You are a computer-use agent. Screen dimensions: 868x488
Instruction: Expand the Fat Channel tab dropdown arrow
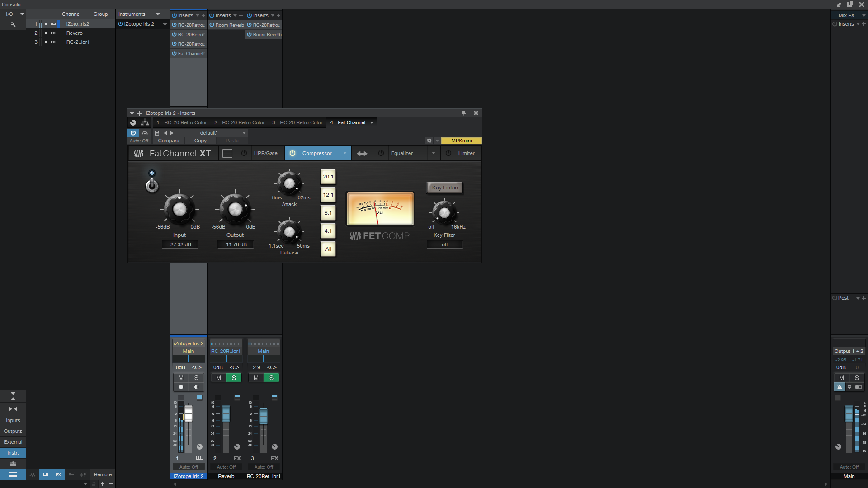point(372,122)
